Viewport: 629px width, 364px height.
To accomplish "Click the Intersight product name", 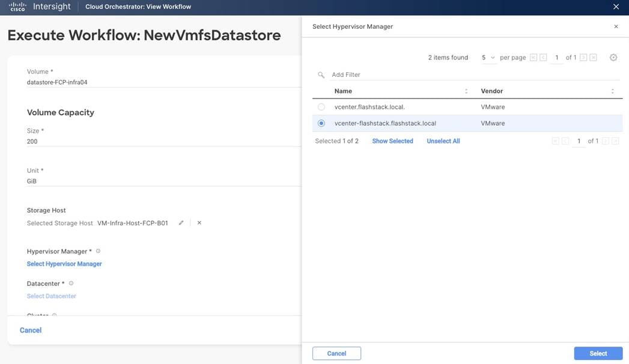I will tap(52, 7).
